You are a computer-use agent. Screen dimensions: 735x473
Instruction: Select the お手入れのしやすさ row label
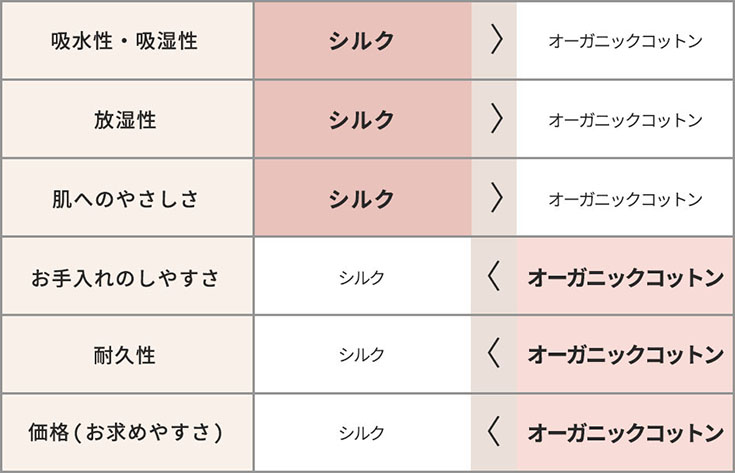pos(124,277)
